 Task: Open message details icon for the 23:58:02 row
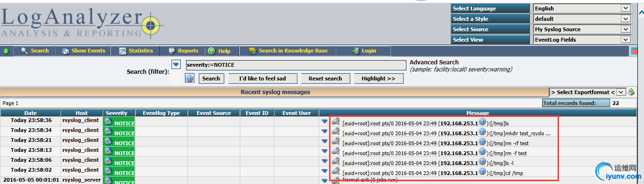tap(336, 171)
